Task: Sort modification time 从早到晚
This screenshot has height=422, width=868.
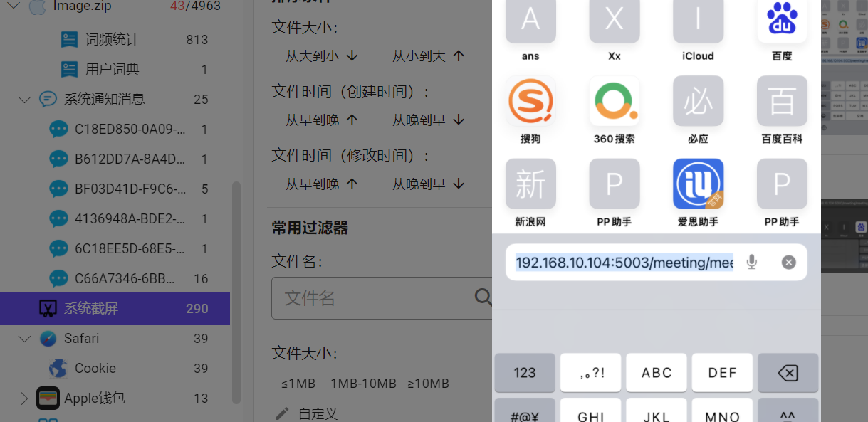Action: (x=321, y=184)
